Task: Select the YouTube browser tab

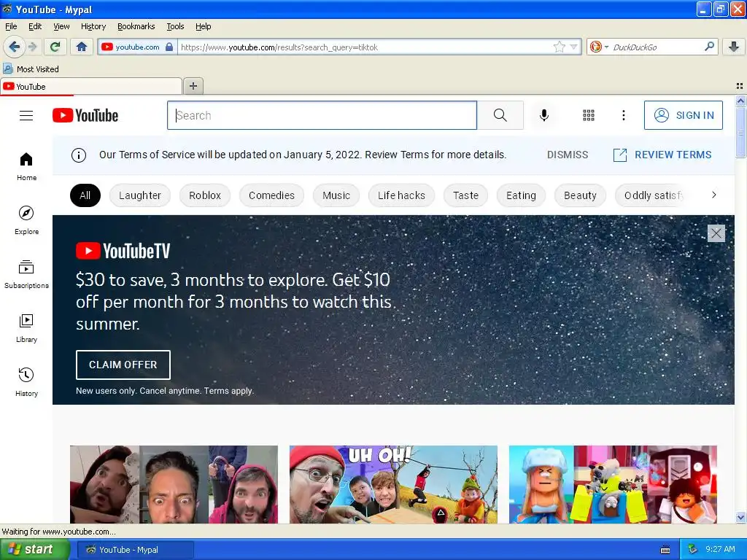Action: pyautogui.click(x=91, y=87)
